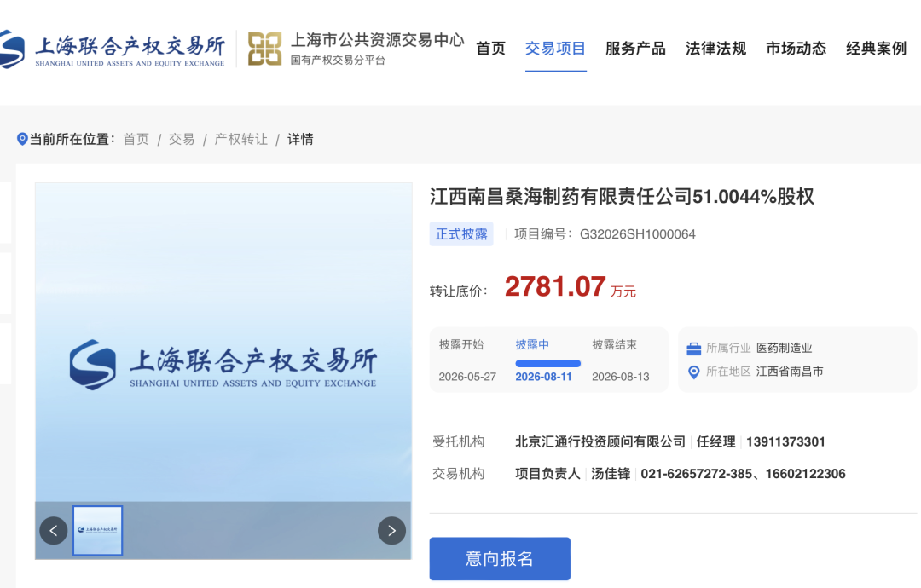
Task: Click the industry value 医药制造业
Action: (785, 348)
